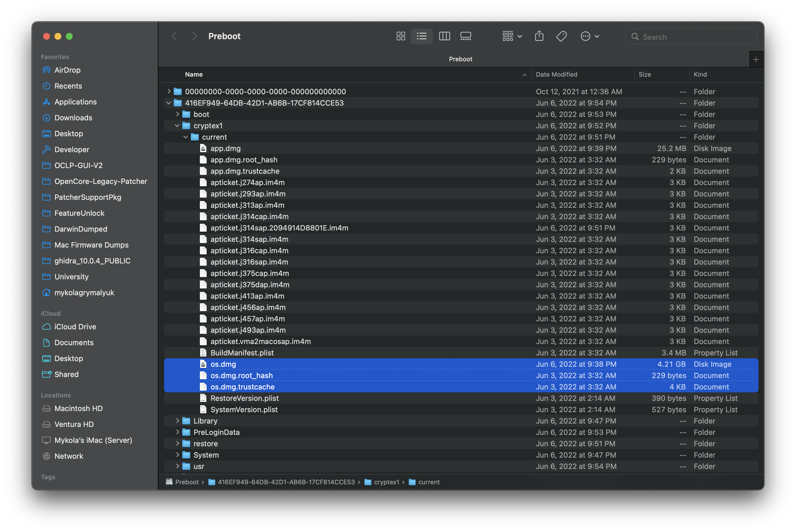Sort by Date Modified column header

(x=556, y=74)
